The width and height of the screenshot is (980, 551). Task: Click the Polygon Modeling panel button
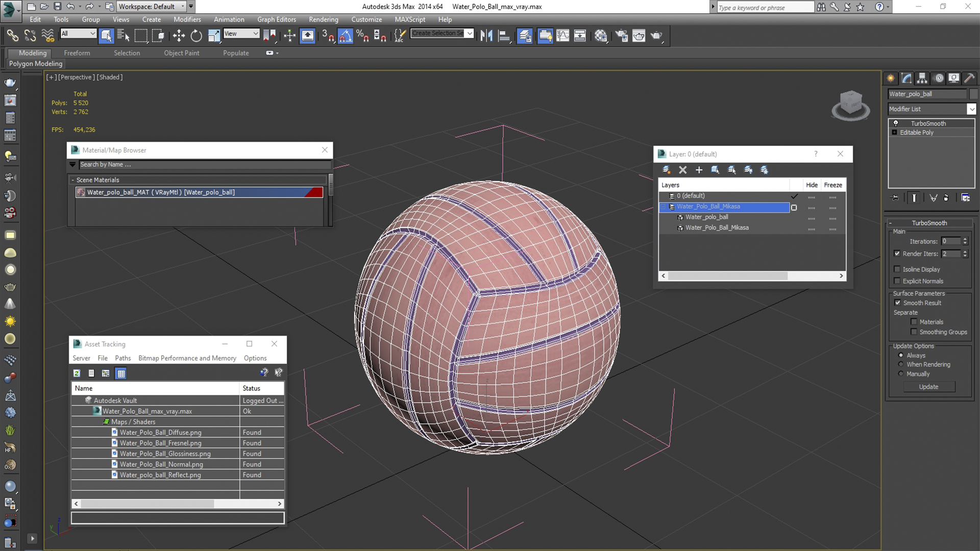click(35, 64)
